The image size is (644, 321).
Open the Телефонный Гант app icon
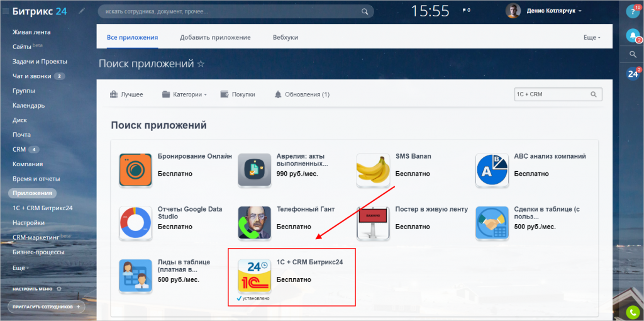[x=255, y=223]
